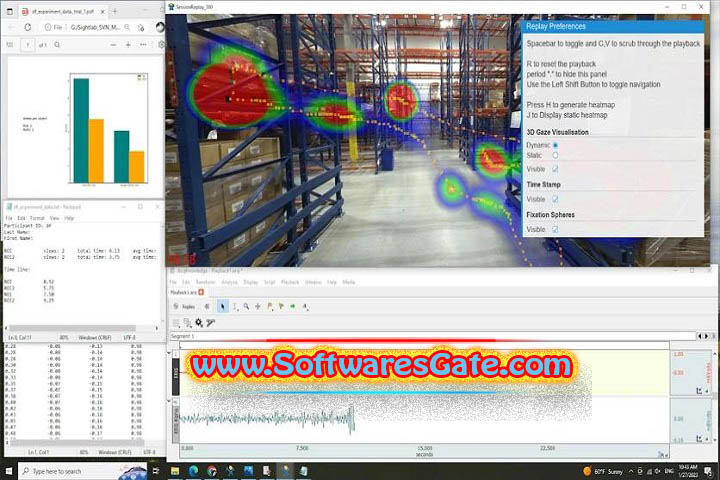
Task: Refresh the PDF page in Edge
Action: (28, 28)
